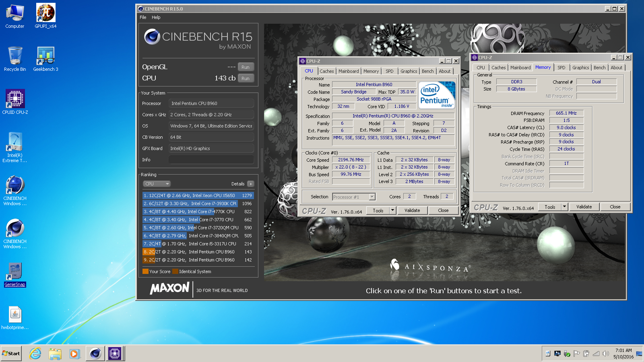Open Windows Explorer from the taskbar

coord(55,354)
